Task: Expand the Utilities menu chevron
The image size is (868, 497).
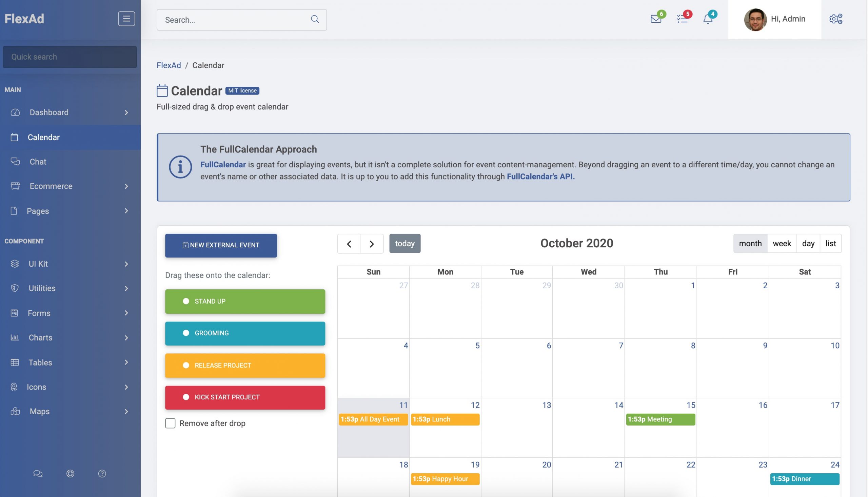Action: (126, 288)
